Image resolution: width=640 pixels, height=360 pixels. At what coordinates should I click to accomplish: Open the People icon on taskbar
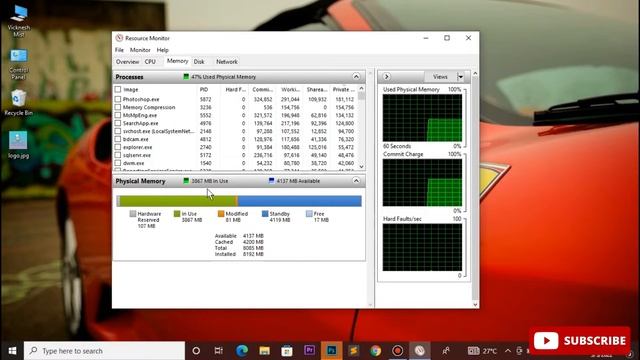click(446, 351)
